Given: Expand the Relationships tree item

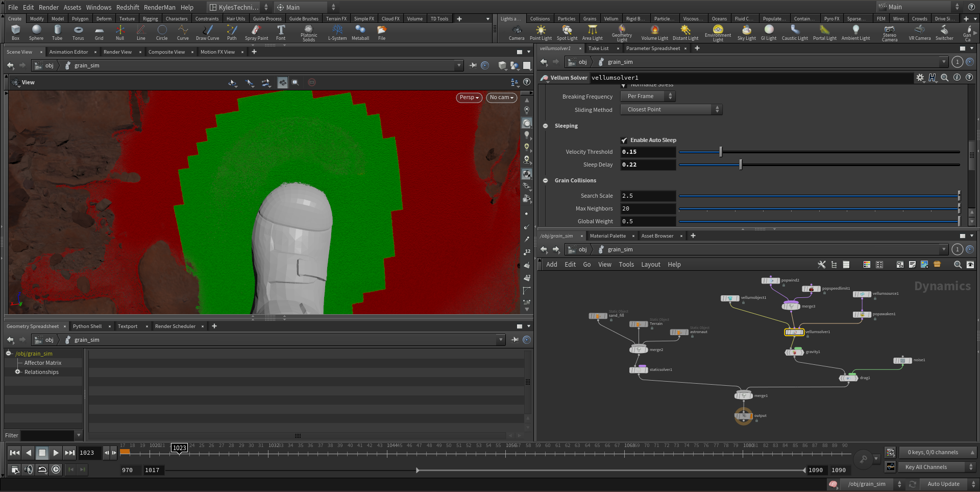Looking at the screenshot, I should (18, 372).
